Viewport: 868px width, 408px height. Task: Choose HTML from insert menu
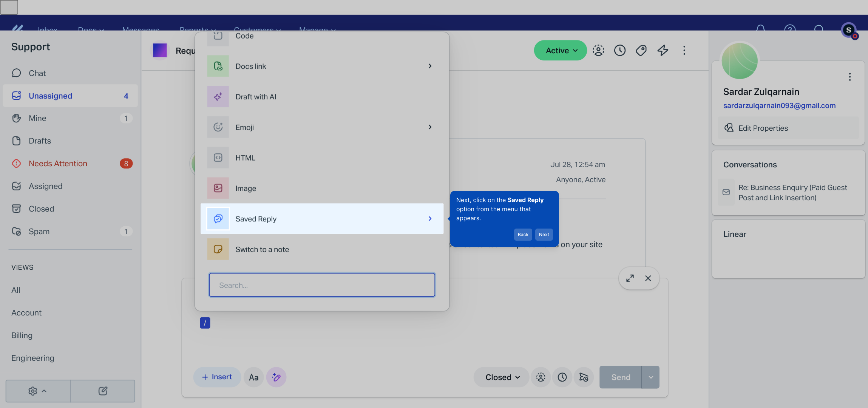322,158
